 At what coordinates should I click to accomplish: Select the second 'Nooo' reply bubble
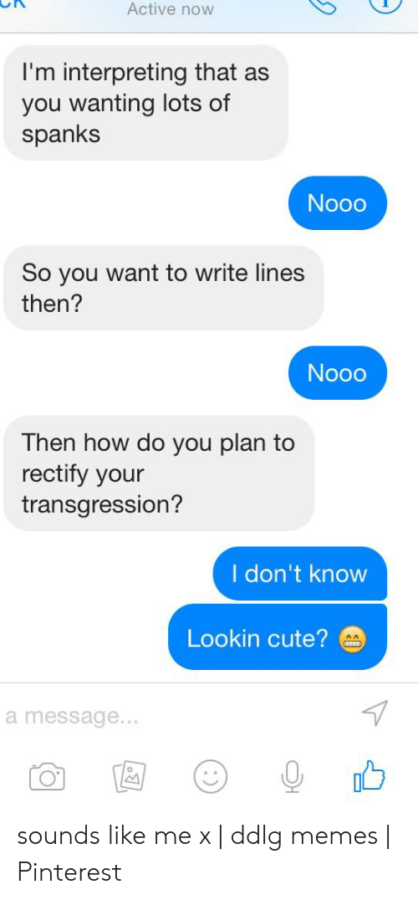pyautogui.click(x=338, y=373)
